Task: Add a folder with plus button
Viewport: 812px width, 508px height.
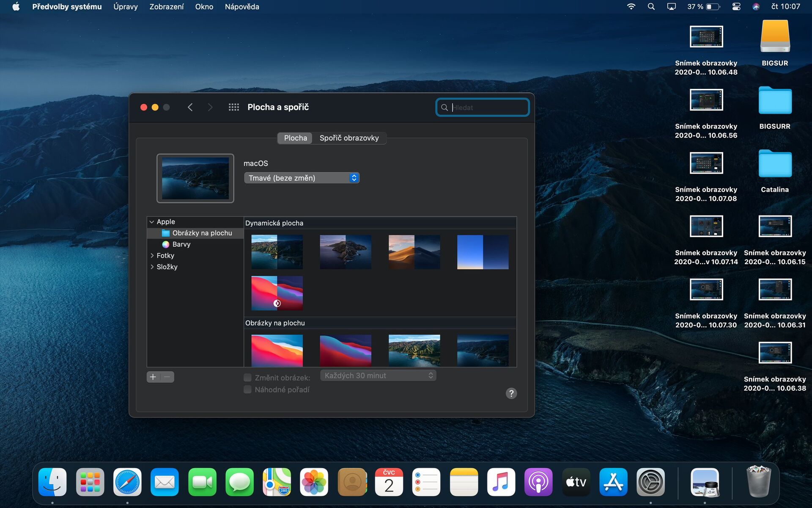Action: (x=153, y=377)
